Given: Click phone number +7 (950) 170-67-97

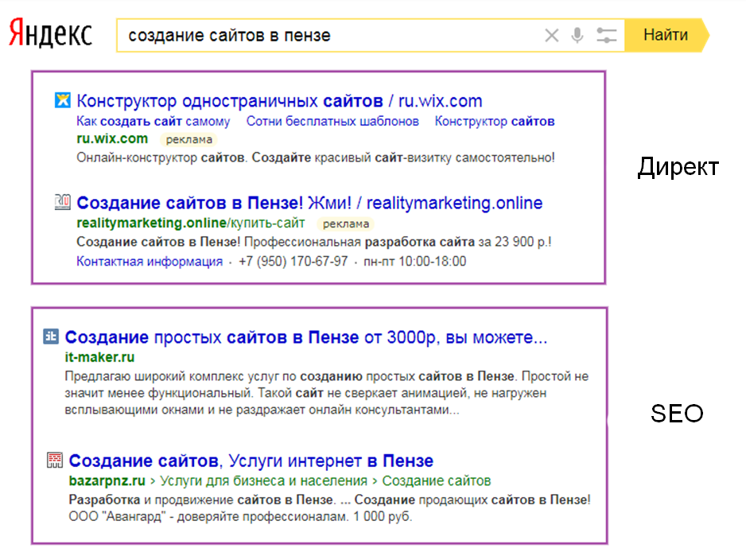Looking at the screenshot, I should click(293, 261).
